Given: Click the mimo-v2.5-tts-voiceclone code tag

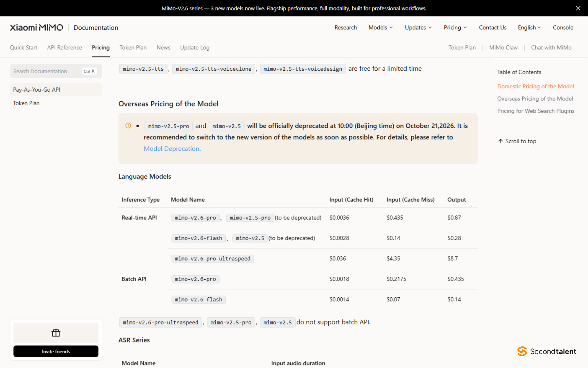Looking at the screenshot, I should (x=214, y=69).
